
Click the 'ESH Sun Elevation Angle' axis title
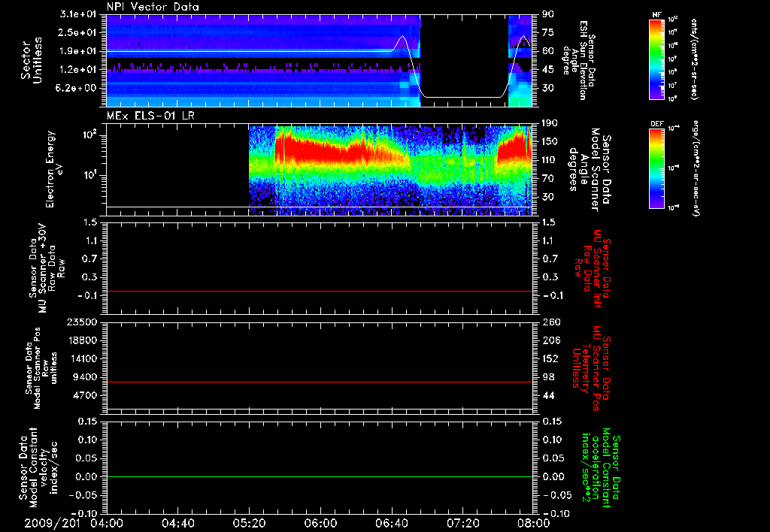pos(578,60)
